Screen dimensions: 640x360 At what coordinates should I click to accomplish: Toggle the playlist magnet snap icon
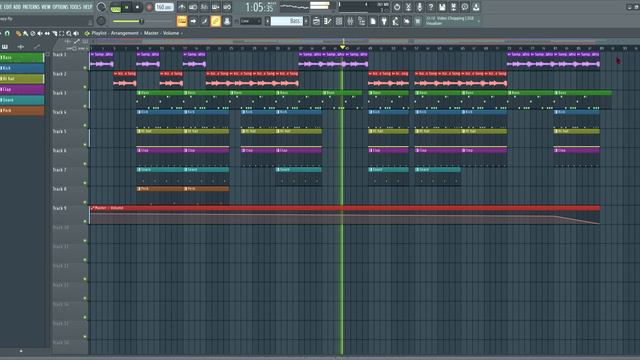(7, 33)
